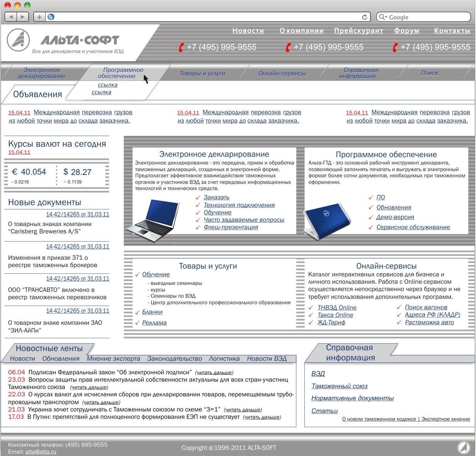The image size is (476, 456).
Task: Open the Обновления link under Программное обеспечение
Action: pos(394,207)
